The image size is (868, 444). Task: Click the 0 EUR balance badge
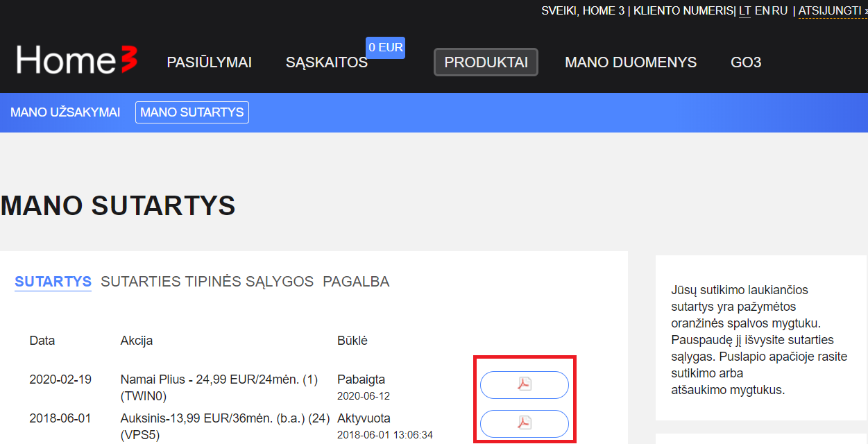[386, 48]
